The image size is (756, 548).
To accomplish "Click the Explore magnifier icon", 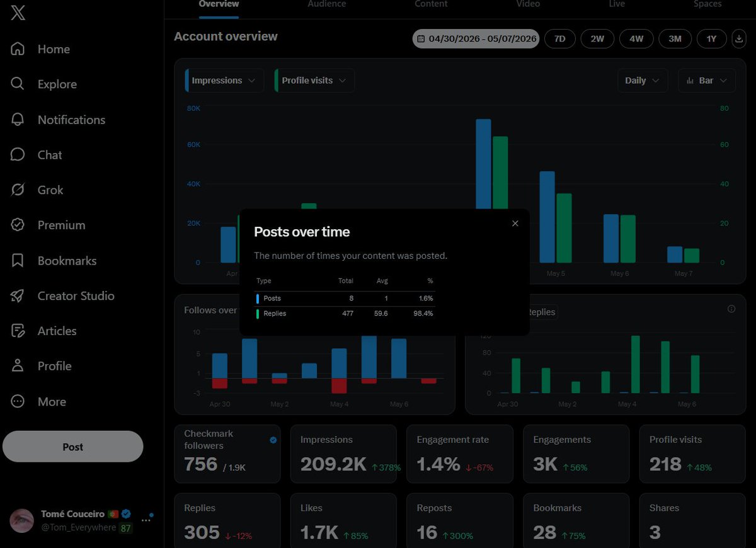I will 18,84.
